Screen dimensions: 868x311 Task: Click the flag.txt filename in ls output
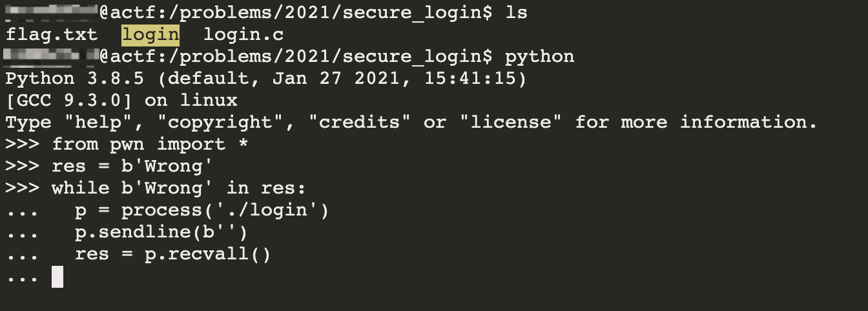click(x=52, y=34)
